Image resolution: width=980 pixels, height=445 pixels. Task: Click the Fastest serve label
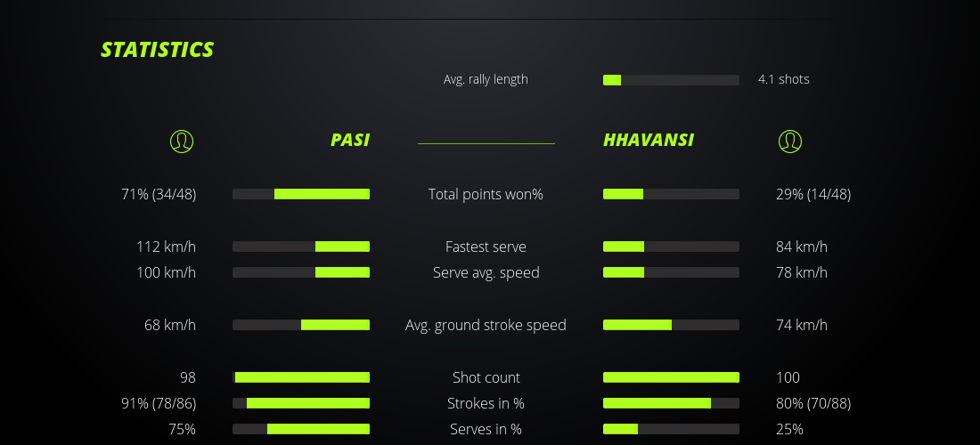click(486, 247)
